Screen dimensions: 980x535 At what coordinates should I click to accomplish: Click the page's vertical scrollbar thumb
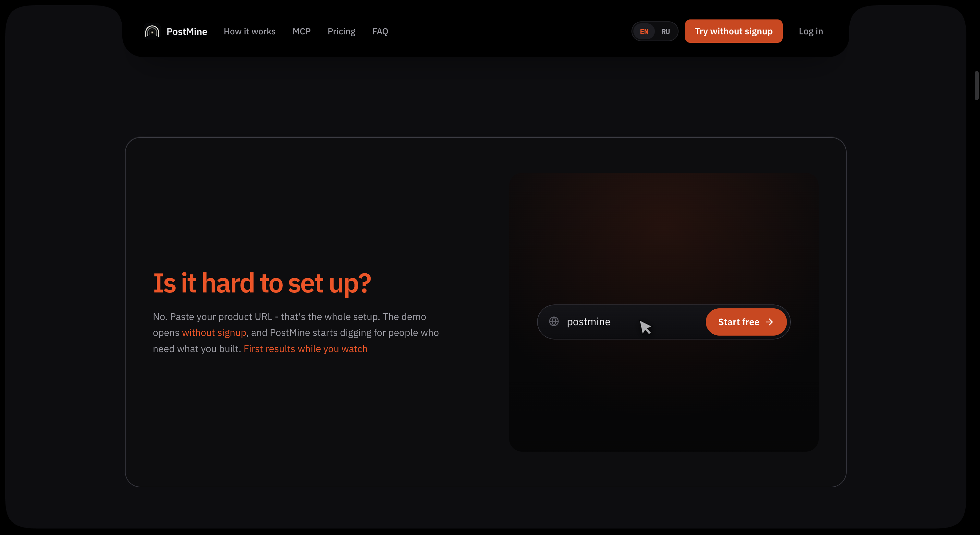tap(976, 86)
